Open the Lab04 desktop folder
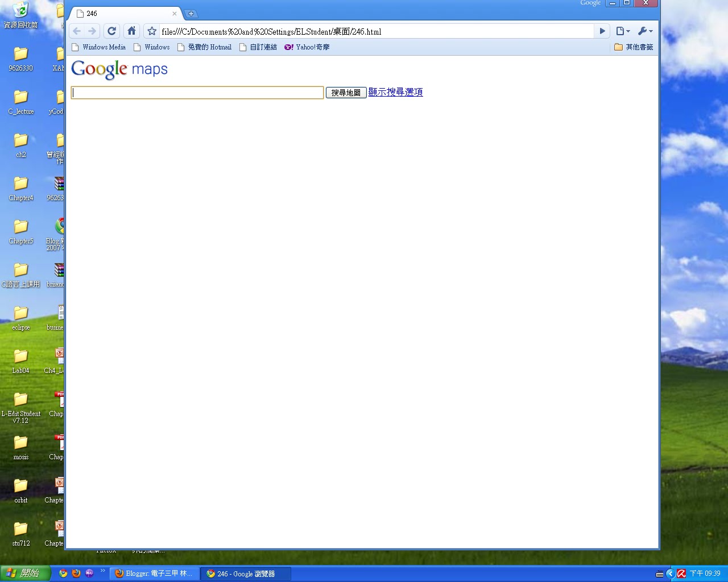This screenshot has width=728, height=582. pyautogui.click(x=20, y=361)
